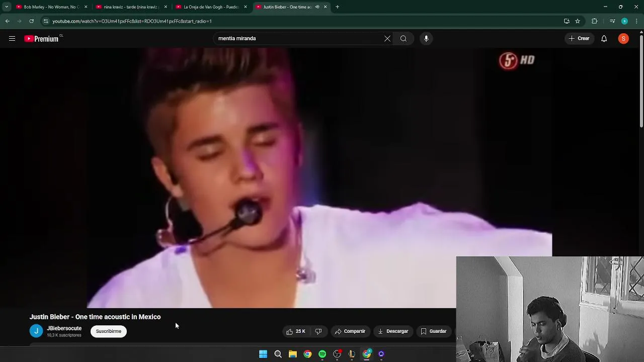Open the purple circular app in the taskbar
This screenshot has height=362, width=644.
381,354
